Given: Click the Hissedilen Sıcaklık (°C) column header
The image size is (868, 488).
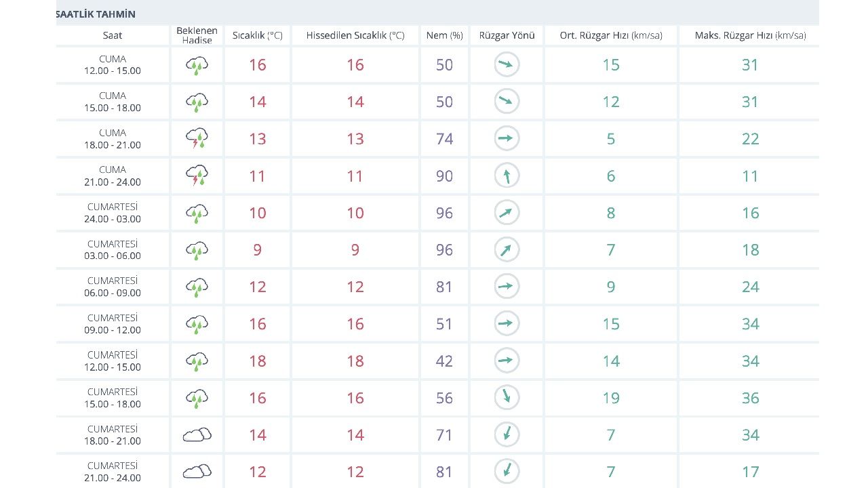Looking at the screenshot, I should pyautogui.click(x=355, y=35).
